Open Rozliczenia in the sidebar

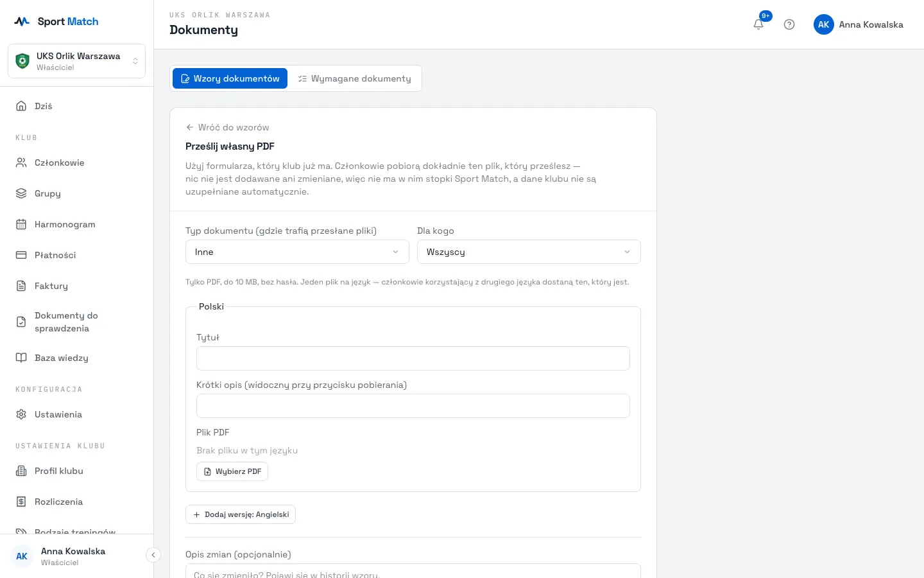(76, 502)
